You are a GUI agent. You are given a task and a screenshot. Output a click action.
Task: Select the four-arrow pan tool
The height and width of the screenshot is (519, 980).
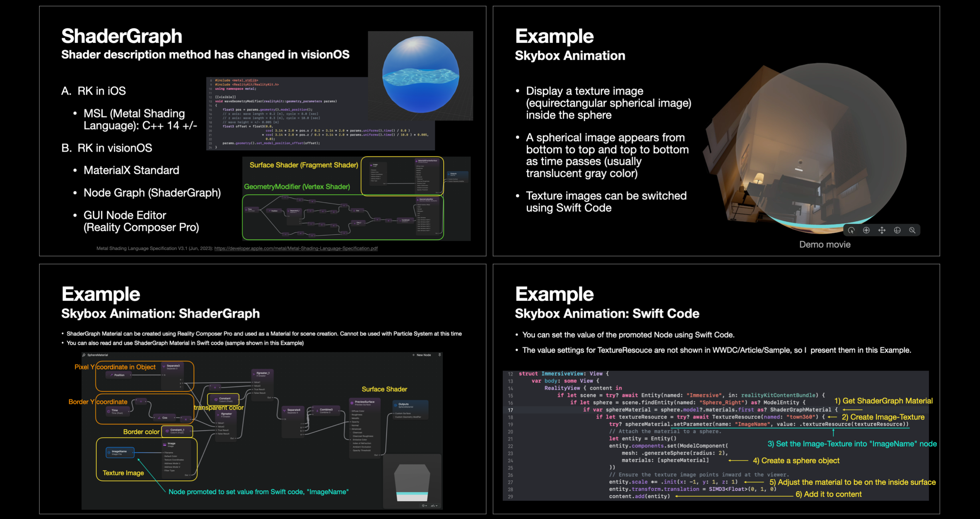[x=882, y=231]
